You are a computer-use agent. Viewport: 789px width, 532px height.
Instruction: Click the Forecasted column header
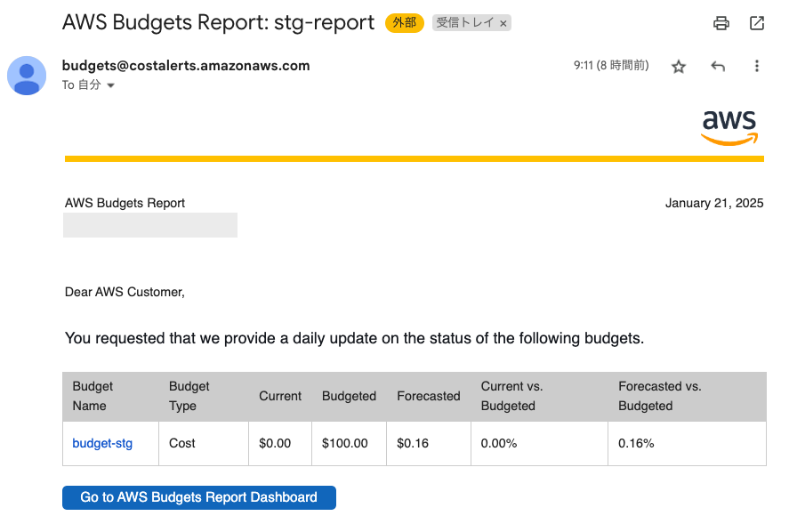click(x=429, y=396)
